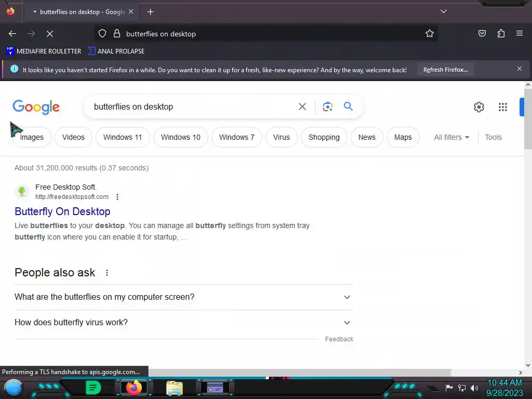This screenshot has height=399, width=532.
Task: Open the Extensions puzzle icon
Action: click(x=501, y=33)
